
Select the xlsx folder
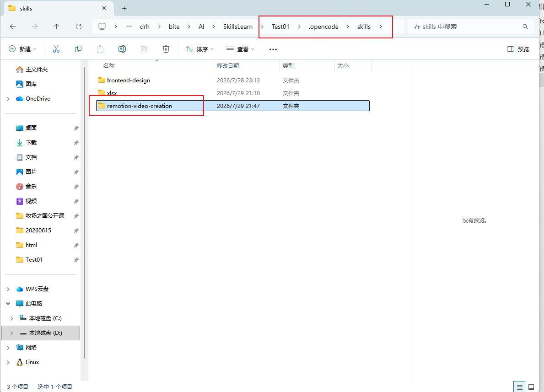click(233, 93)
